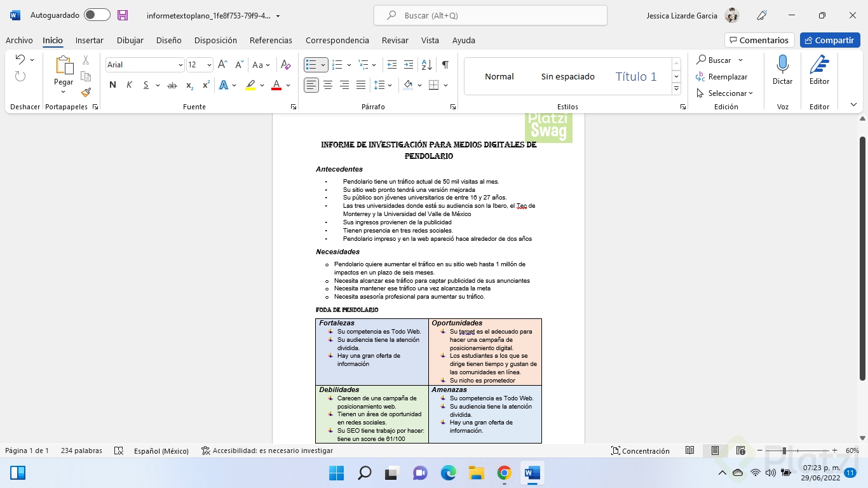This screenshot has height=488, width=868.
Task: Open the Comentarios pane
Action: pyautogui.click(x=759, y=40)
